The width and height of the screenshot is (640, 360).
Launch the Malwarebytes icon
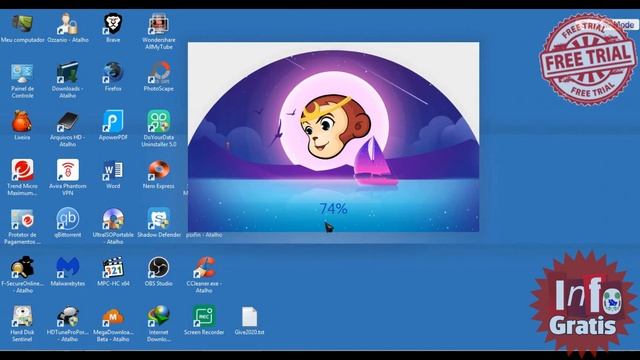click(x=68, y=267)
